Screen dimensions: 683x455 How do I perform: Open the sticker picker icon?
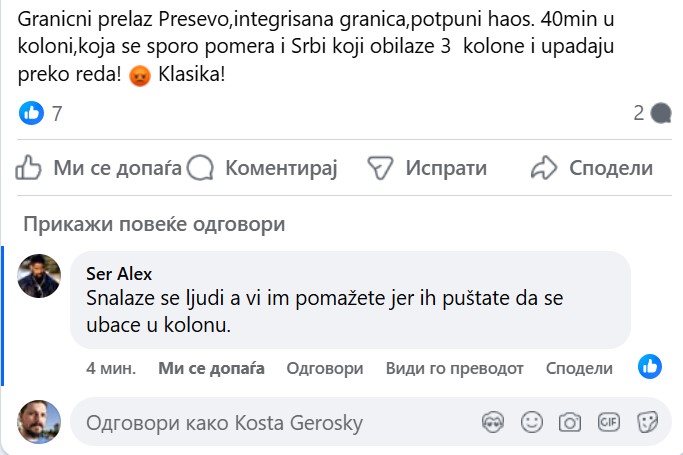(x=648, y=422)
